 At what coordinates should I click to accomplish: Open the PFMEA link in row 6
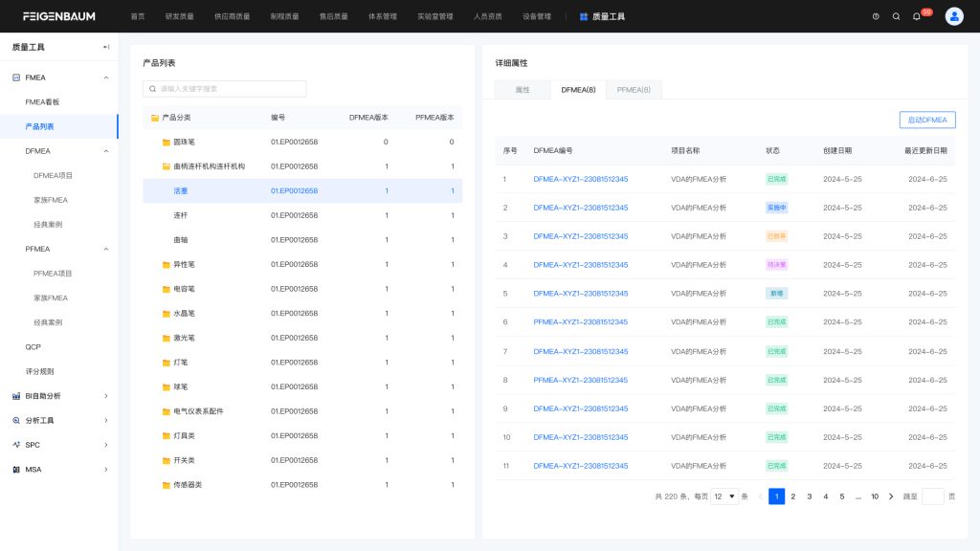581,322
